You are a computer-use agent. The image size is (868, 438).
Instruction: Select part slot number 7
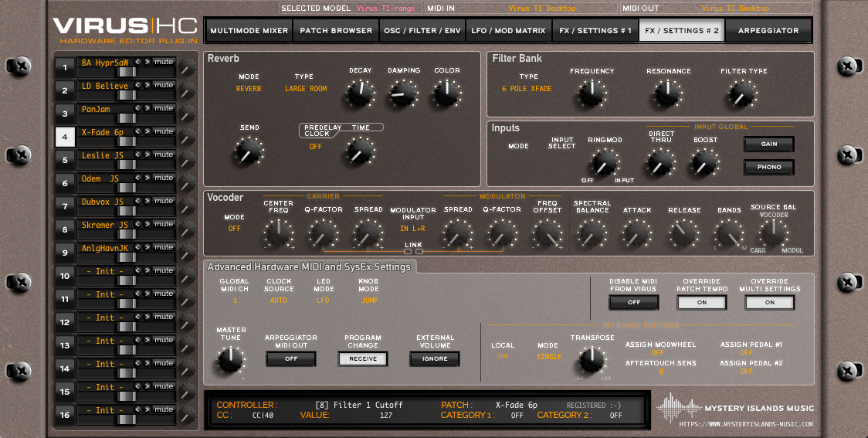(x=65, y=206)
